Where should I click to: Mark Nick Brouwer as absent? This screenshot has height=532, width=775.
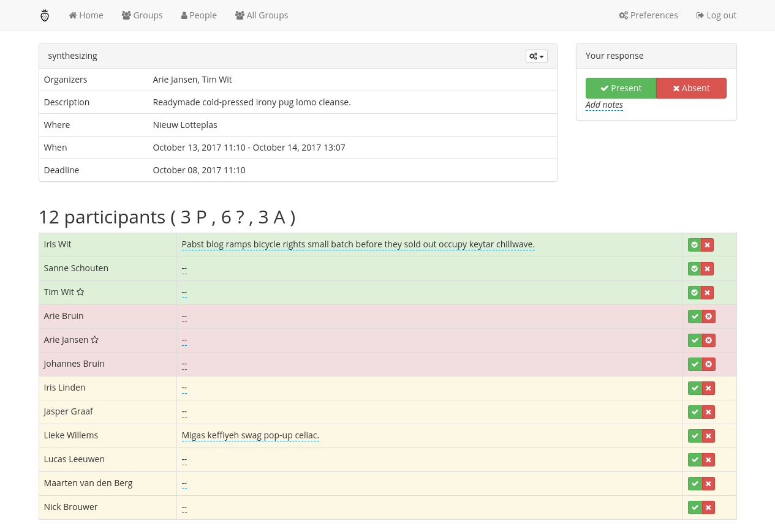pyautogui.click(x=708, y=508)
